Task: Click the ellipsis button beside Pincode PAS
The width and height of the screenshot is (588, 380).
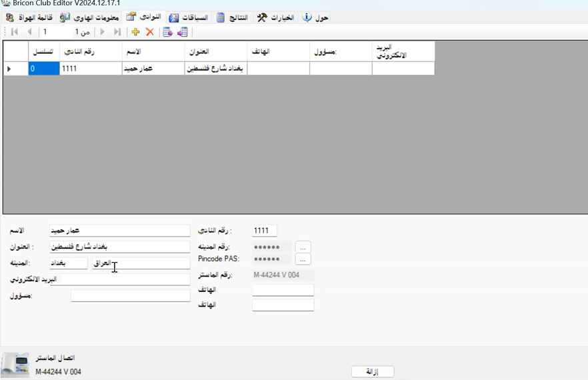Action: (x=303, y=259)
